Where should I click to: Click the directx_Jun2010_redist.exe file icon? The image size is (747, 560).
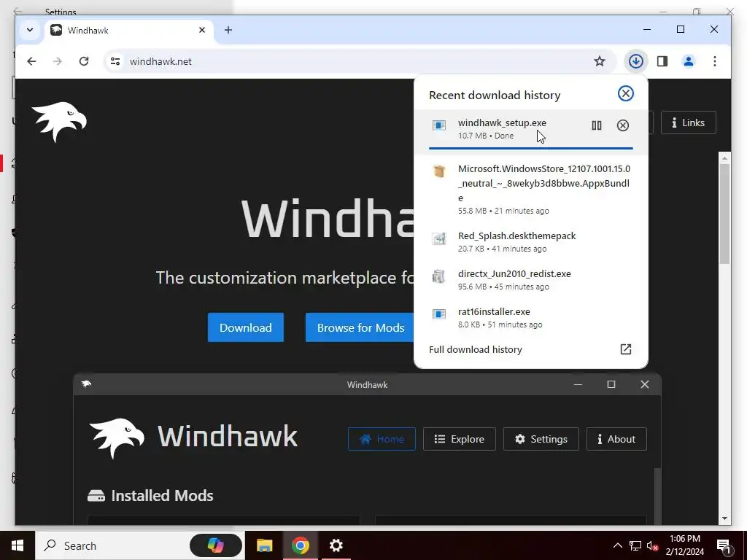tap(438, 276)
